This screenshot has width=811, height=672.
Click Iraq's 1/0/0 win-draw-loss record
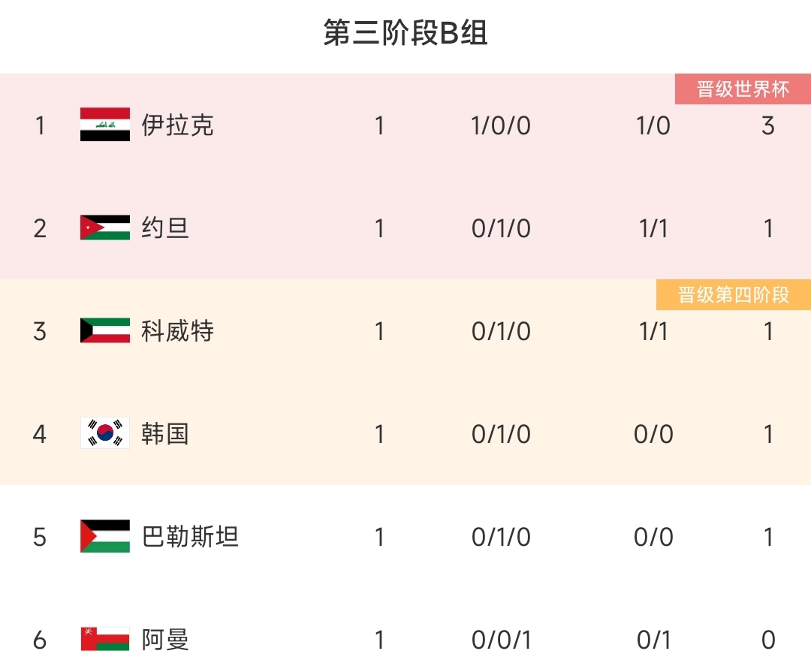tap(501, 125)
